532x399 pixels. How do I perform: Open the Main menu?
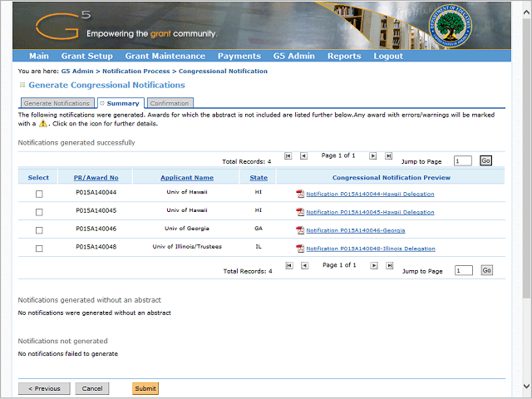pos(39,56)
